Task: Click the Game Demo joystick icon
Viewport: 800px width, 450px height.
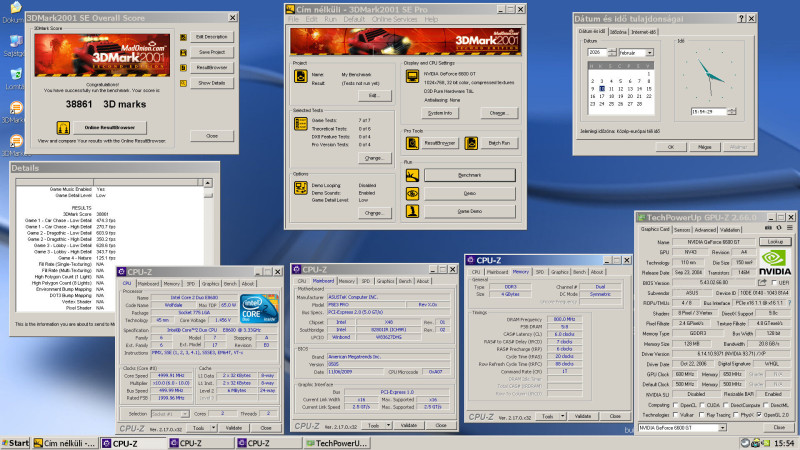Action: point(413,212)
